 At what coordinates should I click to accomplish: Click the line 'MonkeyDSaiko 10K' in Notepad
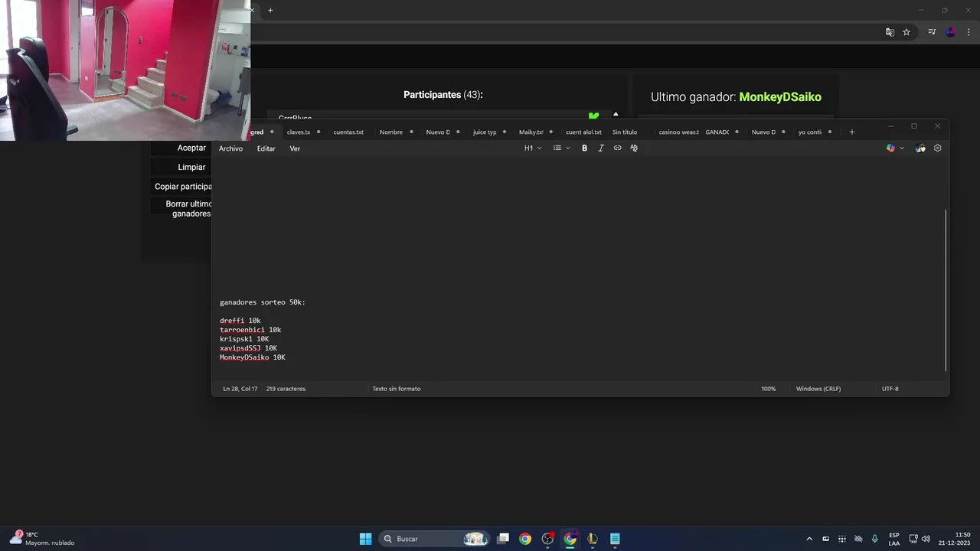click(253, 357)
